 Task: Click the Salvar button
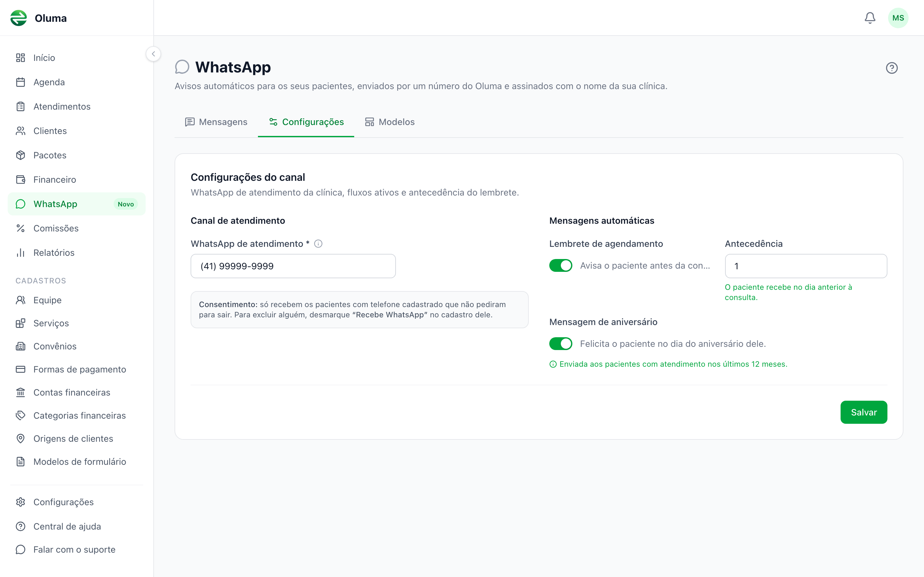[x=864, y=412]
